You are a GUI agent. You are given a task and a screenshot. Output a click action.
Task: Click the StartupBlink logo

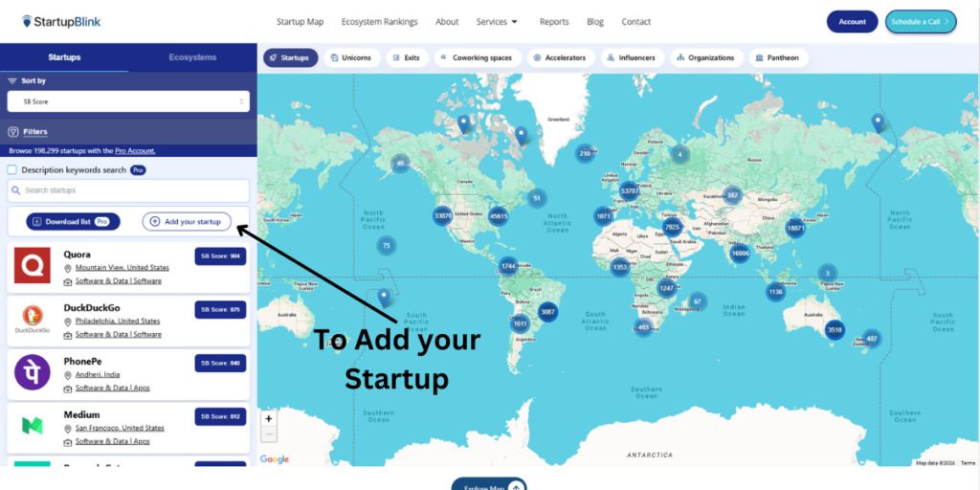coord(60,21)
